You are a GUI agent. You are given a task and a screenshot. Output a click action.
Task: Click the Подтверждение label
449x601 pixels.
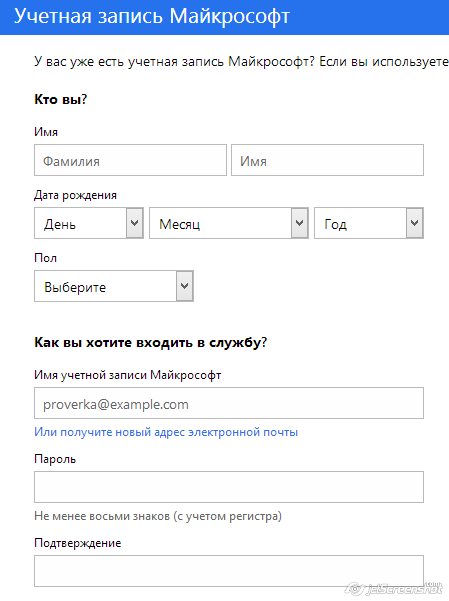click(77, 543)
